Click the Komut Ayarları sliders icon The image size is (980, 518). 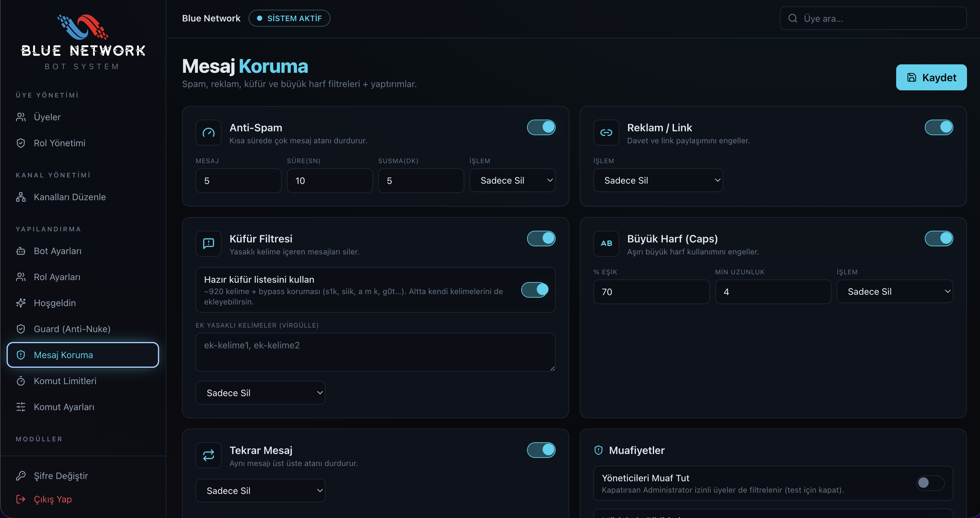point(21,407)
